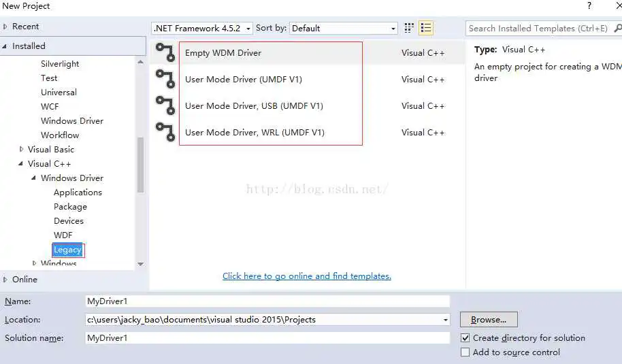Click the User Mode Driver, USB template icon
This screenshot has width=622, height=364.
coord(165,106)
